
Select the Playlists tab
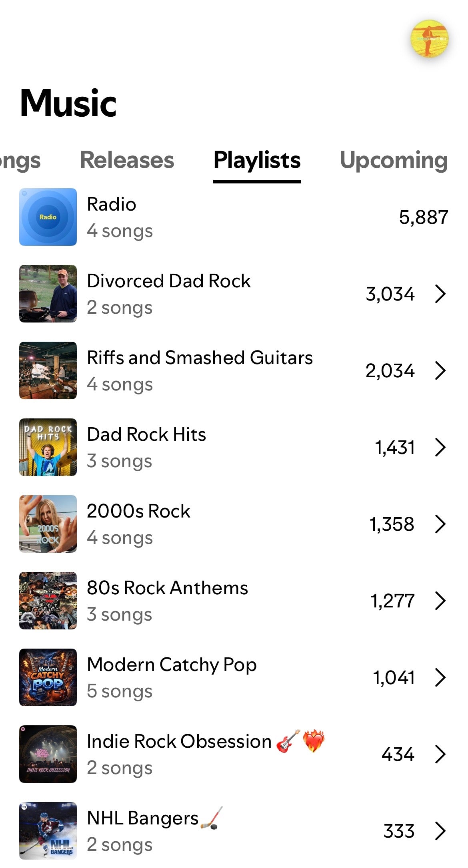pyautogui.click(x=257, y=160)
